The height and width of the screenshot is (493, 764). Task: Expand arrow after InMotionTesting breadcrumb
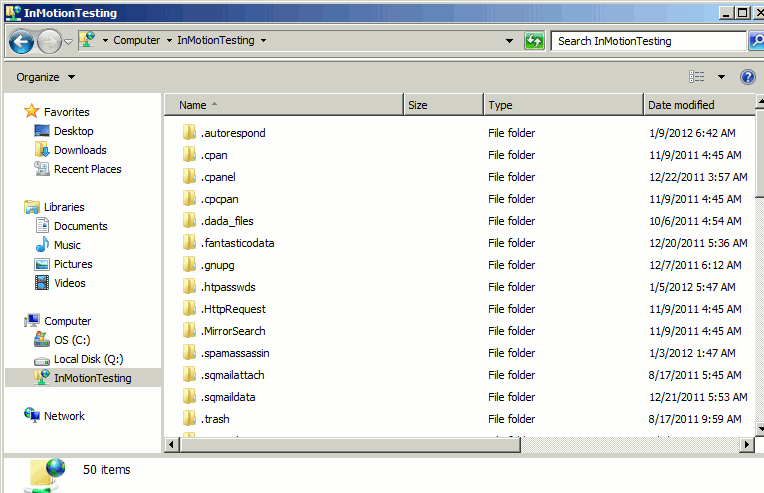pos(263,40)
